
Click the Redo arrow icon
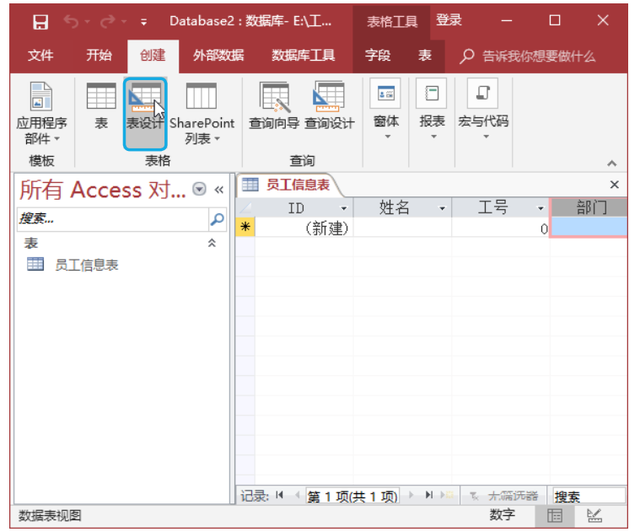tap(108, 21)
